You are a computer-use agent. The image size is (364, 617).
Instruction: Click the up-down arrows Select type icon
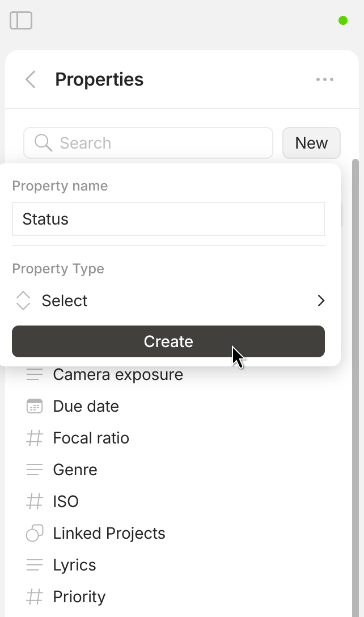(x=23, y=301)
